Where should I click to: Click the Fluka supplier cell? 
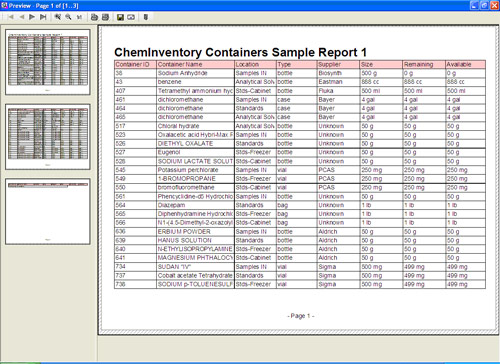[x=338, y=91]
